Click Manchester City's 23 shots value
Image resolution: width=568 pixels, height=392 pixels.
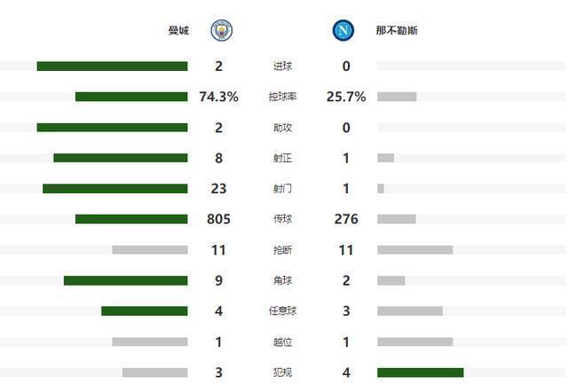click(218, 189)
